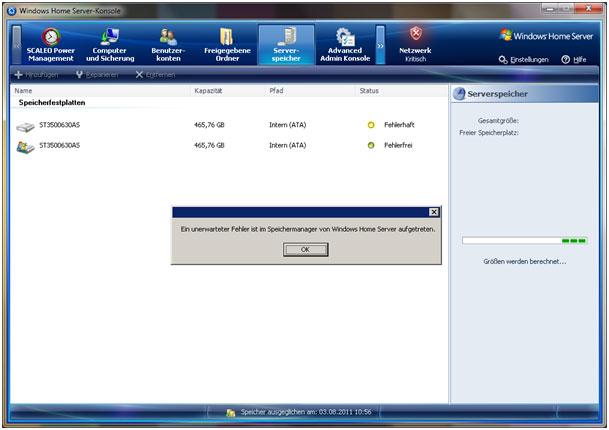Show more tabs with the right double-arrow
This screenshot has height=430, width=609.
(x=380, y=45)
